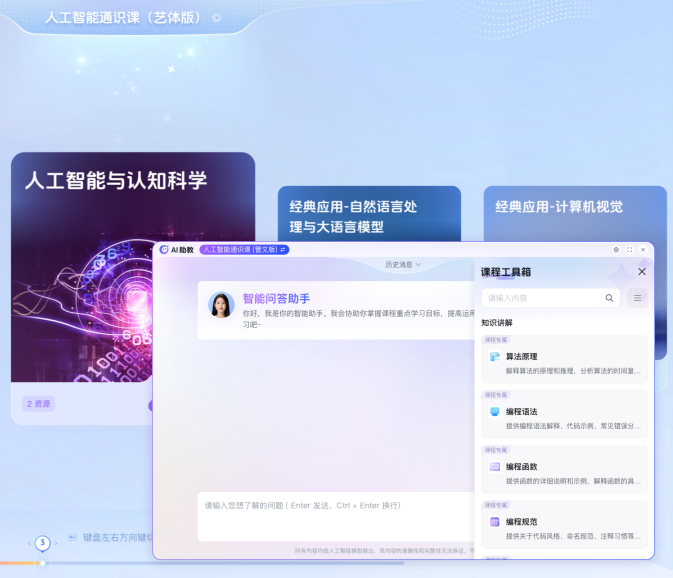
Task: Open the 编程语法 tool card
Action: (564, 415)
